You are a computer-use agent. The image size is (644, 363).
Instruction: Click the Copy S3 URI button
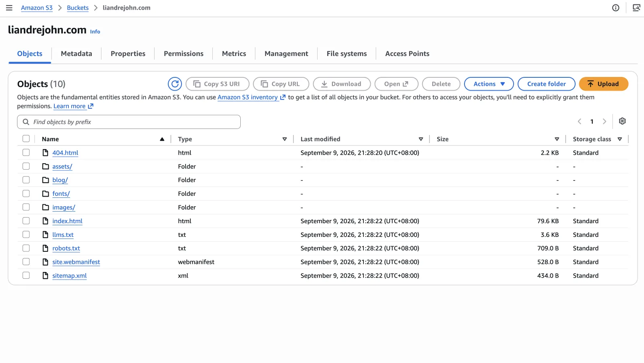217,84
